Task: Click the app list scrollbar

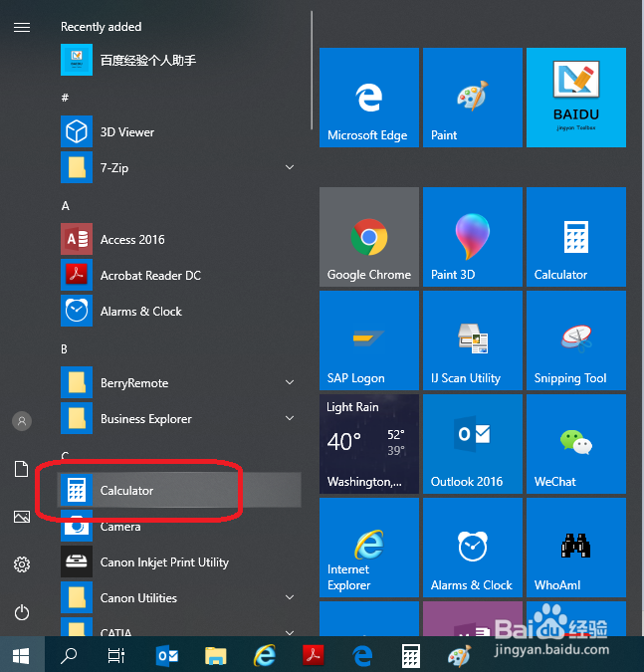Action: click(x=312, y=71)
